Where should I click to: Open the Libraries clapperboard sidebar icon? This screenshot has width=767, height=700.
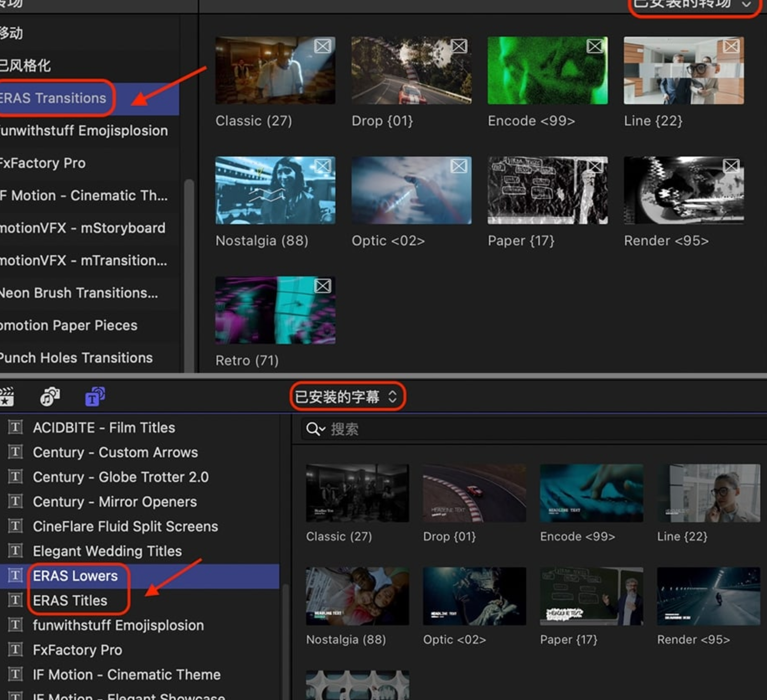[6, 396]
